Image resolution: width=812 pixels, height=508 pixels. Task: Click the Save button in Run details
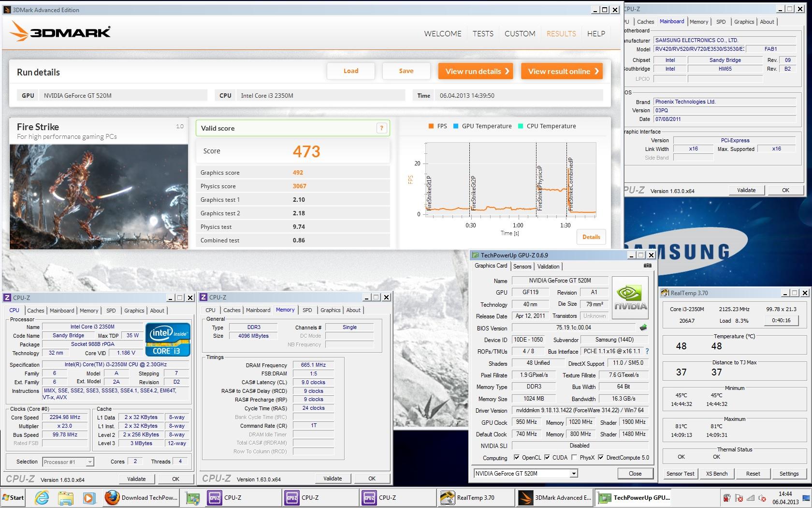[x=406, y=71]
